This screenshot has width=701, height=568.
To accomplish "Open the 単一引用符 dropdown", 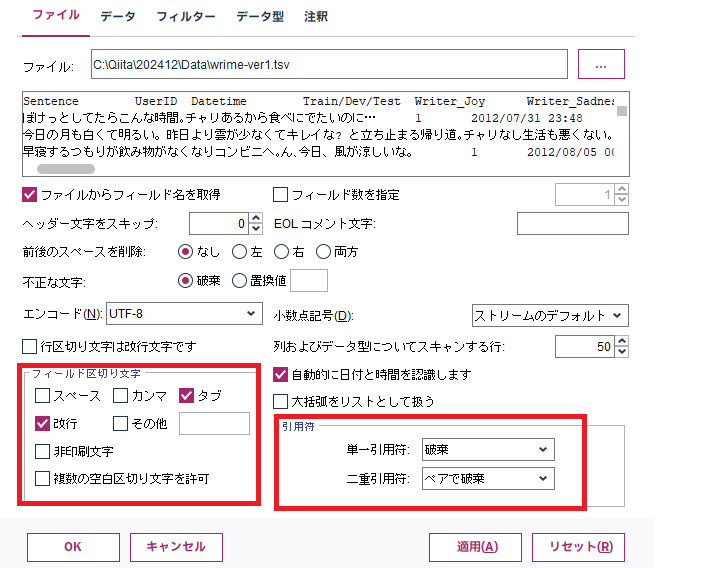I will point(488,450).
